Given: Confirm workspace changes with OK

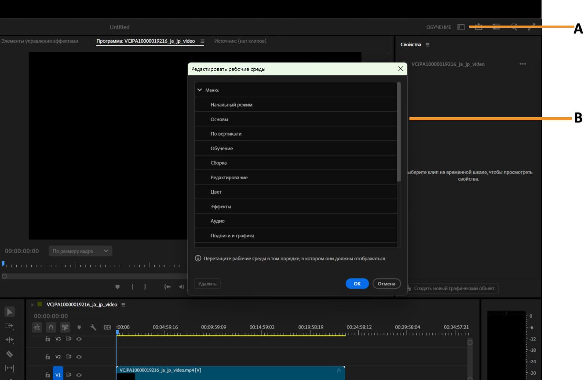Looking at the screenshot, I should (x=357, y=283).
